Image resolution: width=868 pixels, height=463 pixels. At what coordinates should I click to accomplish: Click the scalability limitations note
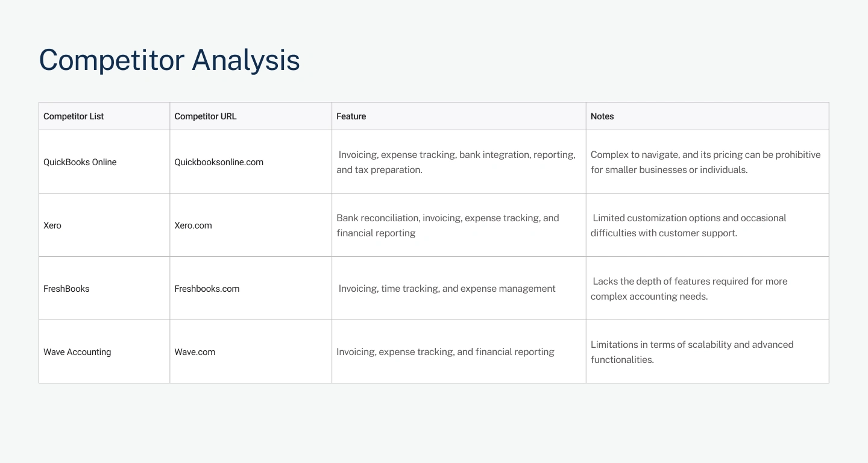tap(692, 352)
